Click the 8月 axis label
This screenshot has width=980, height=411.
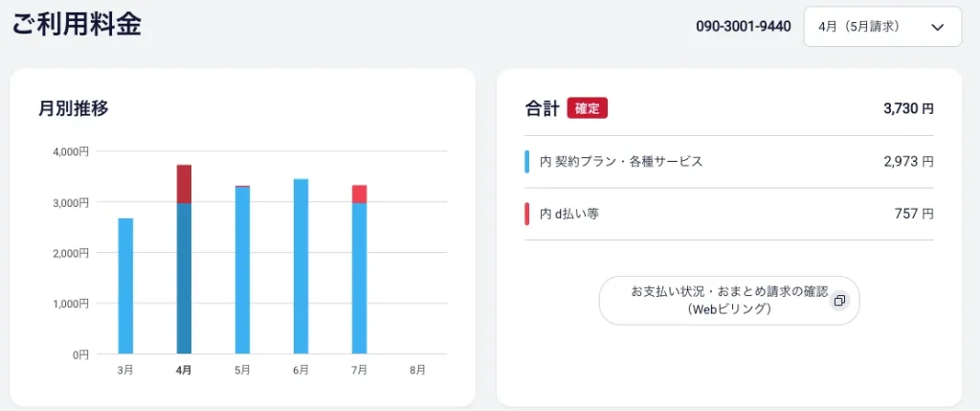click(x=417, y=371)
